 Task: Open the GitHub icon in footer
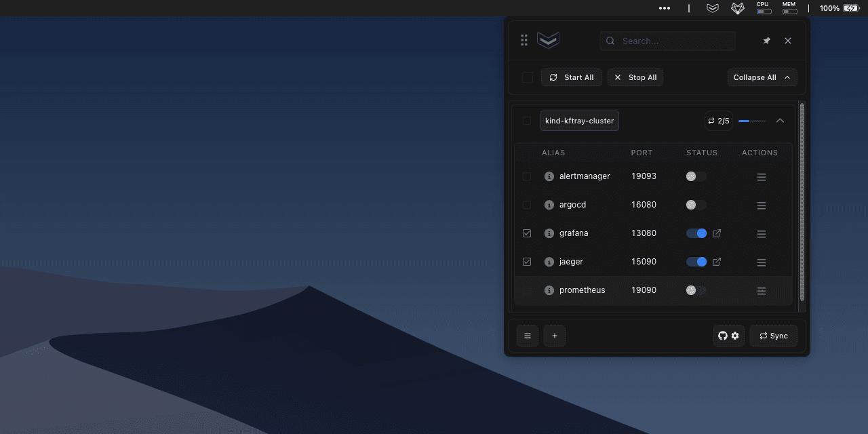tap(723, 336)
